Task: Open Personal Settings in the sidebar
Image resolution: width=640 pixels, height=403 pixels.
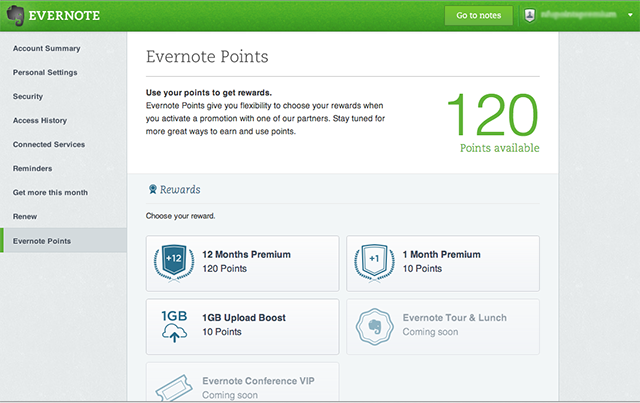Action: click(45, 72)
